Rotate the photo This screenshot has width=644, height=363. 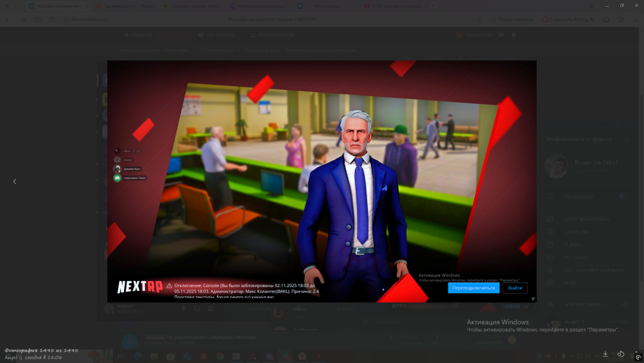621,354
